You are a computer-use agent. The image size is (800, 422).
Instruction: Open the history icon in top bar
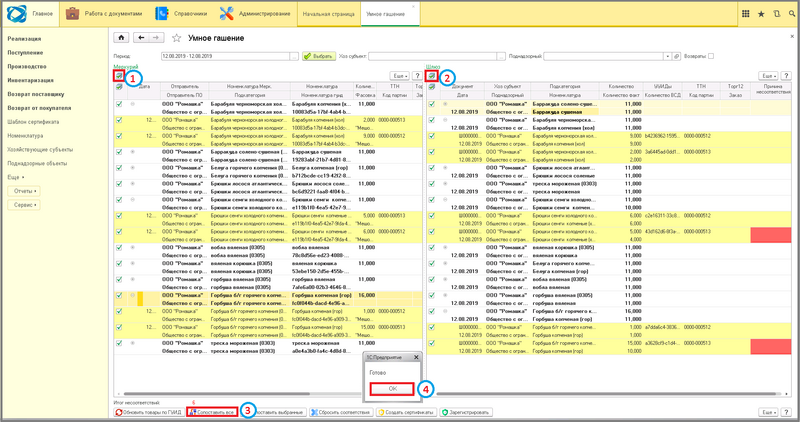tap(777, 14)
